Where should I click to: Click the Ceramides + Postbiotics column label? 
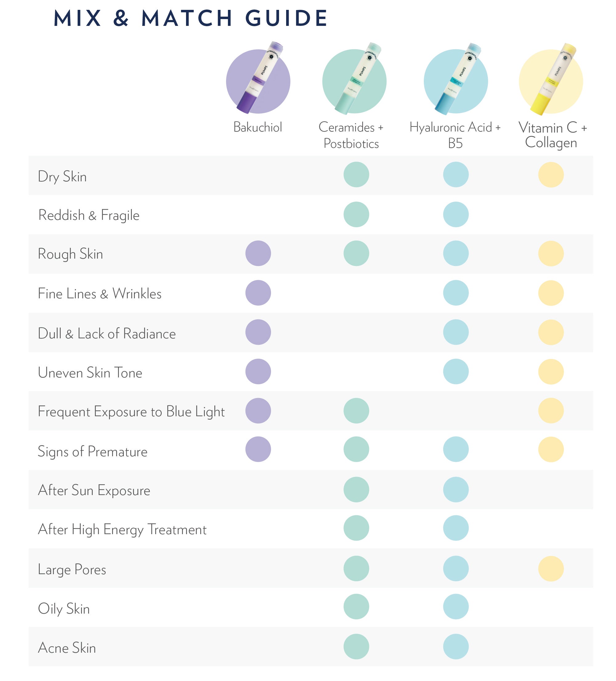click(351, 135)
